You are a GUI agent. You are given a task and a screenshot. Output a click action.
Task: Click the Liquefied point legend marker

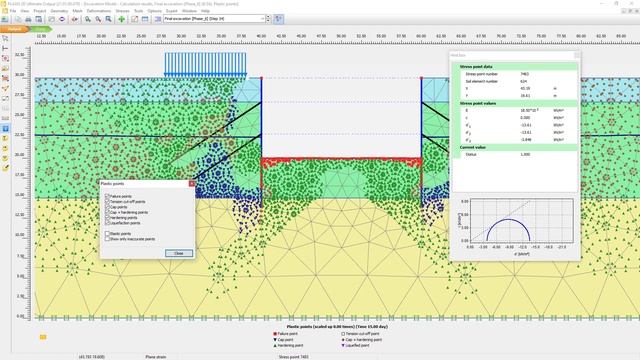tap(343, 345)
